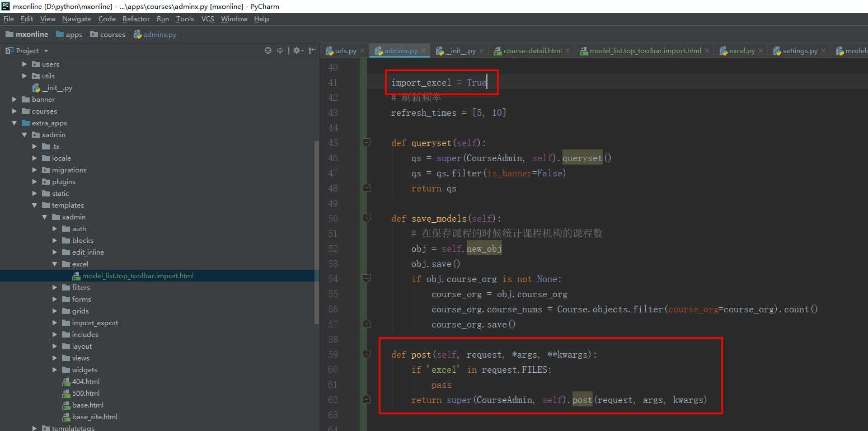
Task: Open the Refactor menu
Action: (136, 18)
